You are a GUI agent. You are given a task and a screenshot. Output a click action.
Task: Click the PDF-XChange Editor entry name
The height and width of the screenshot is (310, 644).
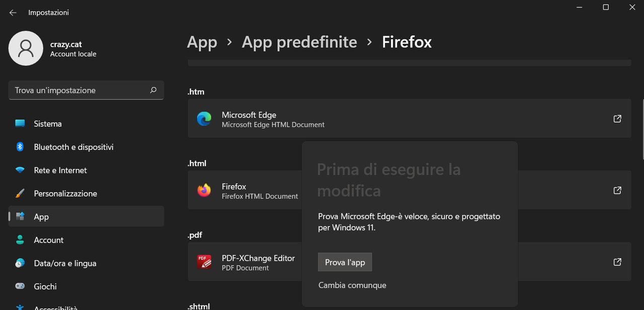(x=258, y=258)
